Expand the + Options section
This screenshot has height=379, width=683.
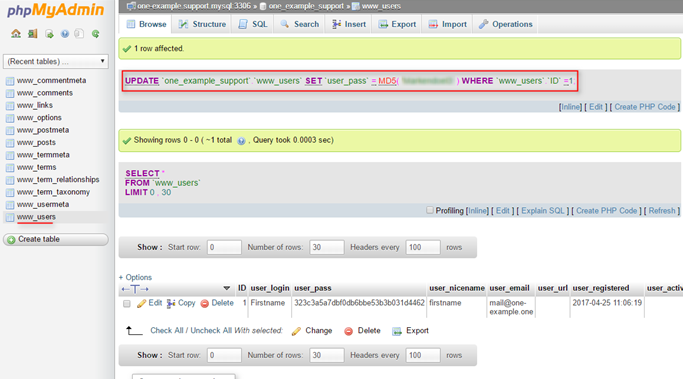coord(135,277)
